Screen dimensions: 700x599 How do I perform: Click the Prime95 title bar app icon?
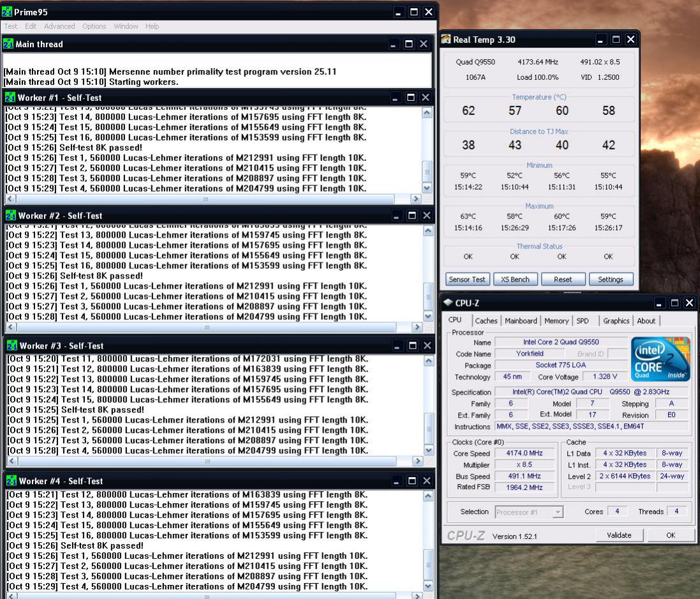click(x=6, y=11)
